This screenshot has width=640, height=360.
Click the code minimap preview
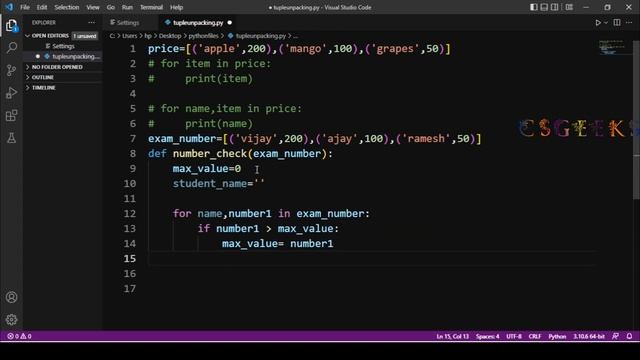[x=612, y=47]
